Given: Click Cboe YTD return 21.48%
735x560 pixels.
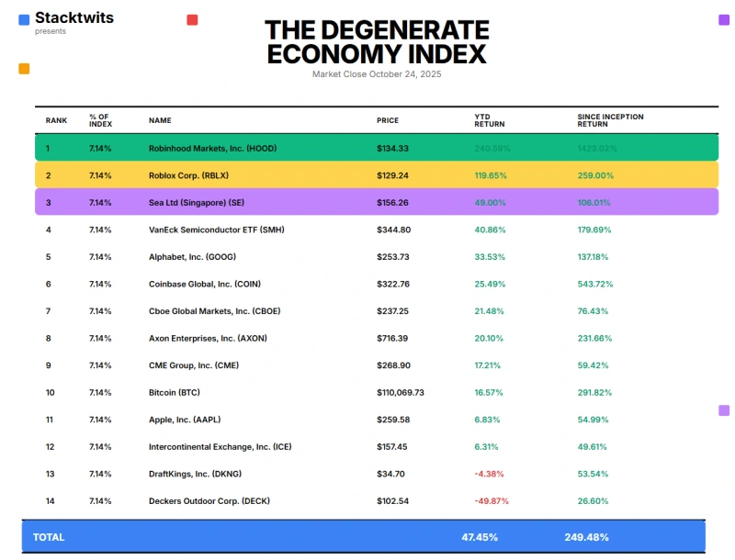Looking at the screenshot, I should coord(489,311).
